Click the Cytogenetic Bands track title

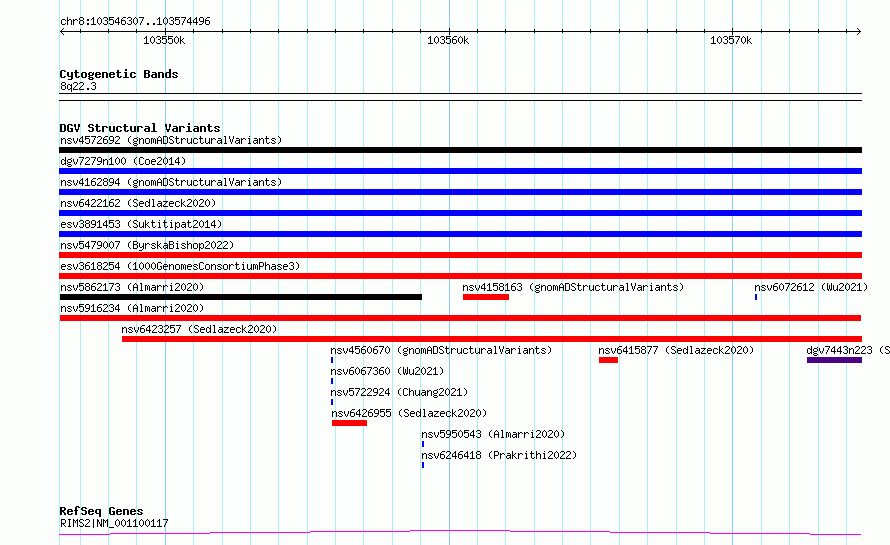pyautogui.click(x=119, y=74)
